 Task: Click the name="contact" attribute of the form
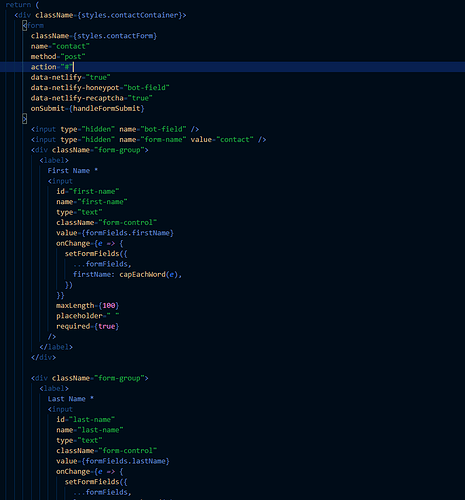60,46
